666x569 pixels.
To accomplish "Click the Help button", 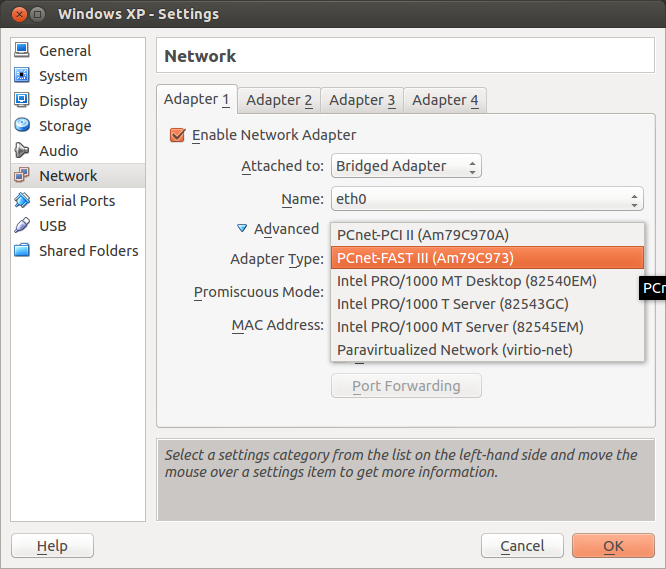I will click(52, 546).
